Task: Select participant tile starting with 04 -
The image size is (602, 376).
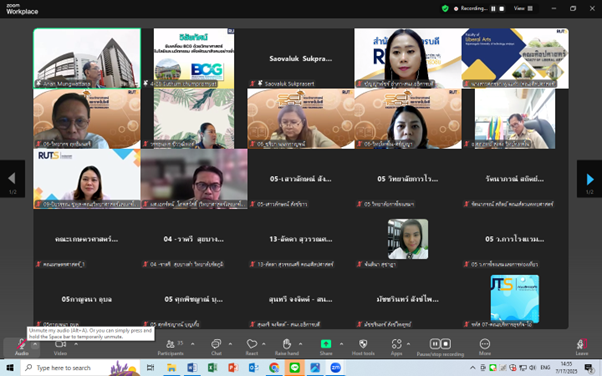Action: pos(194,239)
